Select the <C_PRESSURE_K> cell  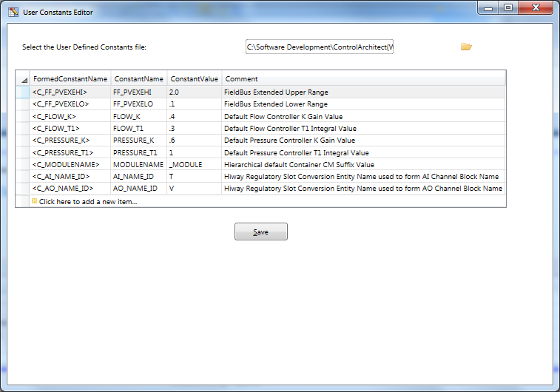[70, 141]
